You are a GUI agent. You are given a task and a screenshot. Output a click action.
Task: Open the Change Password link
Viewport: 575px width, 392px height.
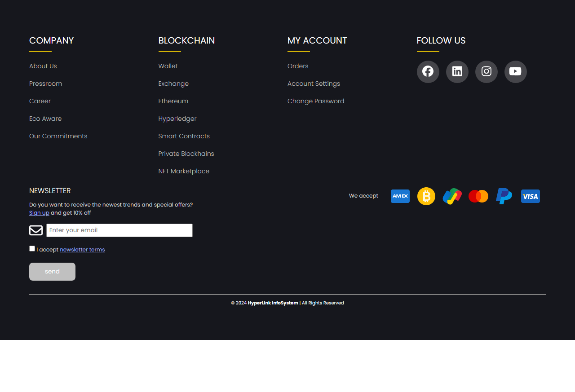pos(316,101)
